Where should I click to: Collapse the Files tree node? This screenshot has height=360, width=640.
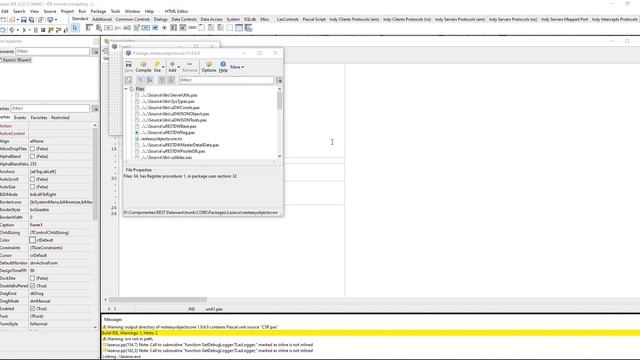(x=126, y=89)
